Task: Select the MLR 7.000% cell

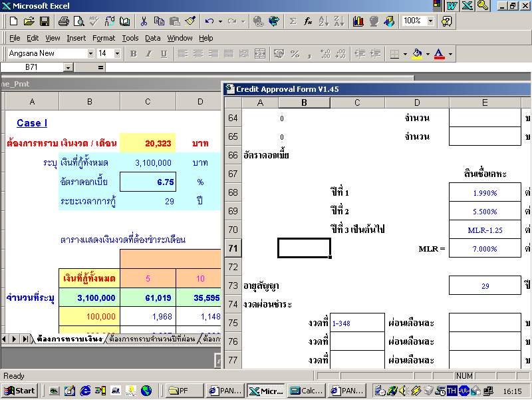Action: pyautogui.click(x=485, y=248)
